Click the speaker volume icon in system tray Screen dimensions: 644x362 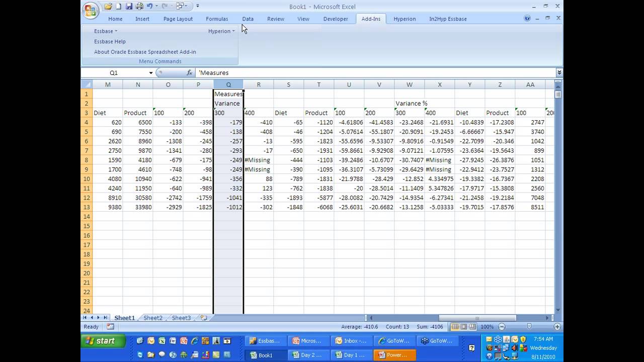click(515, 348)
